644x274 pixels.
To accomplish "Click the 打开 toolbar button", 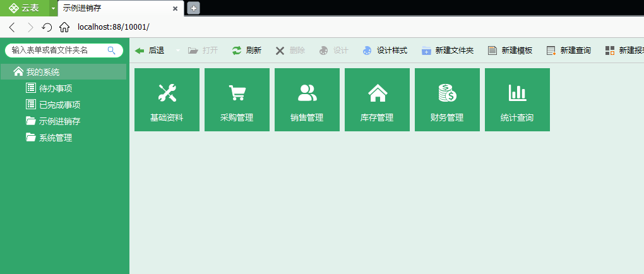I will tap(203, 51).
